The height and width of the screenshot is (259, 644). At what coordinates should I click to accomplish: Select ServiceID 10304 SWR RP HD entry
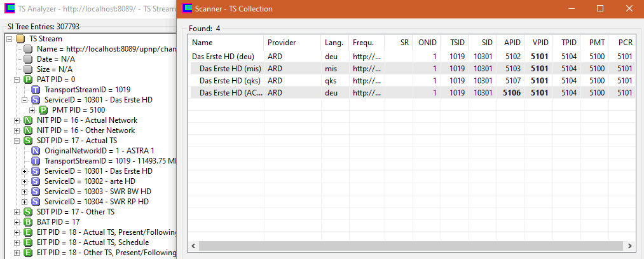[x=96, y=202]
